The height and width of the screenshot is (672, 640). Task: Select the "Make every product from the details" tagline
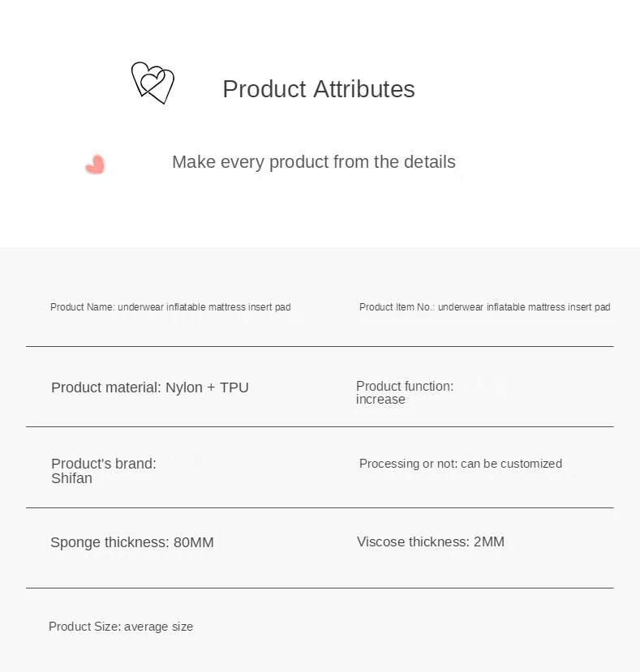click(x=313, y=162)
